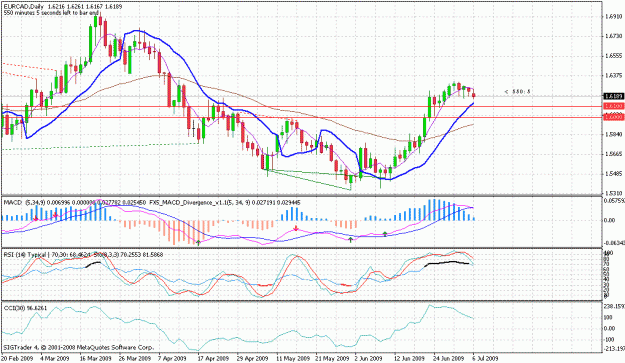Click the 11 May 2009 date label
Image resolution: width=625 pixels, height=363 pixels.
[293, 358]
